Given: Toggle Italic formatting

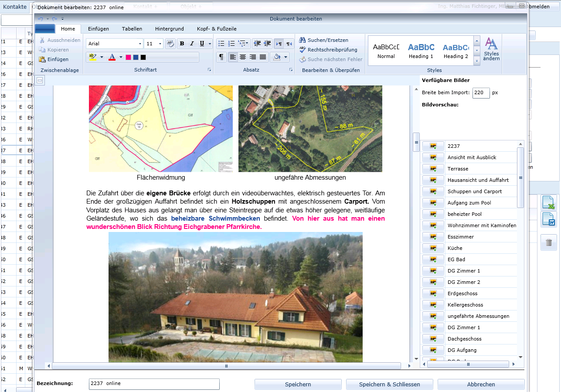Looking at the screenshot, I should pos(192,44).
